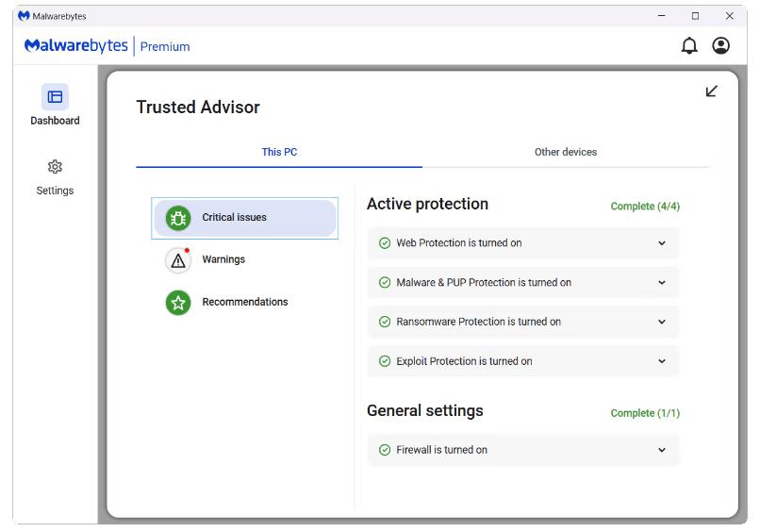The image size is (760, 532).
Task: Expand the Firewall row chevron
Action: click(x=661, y=450)
